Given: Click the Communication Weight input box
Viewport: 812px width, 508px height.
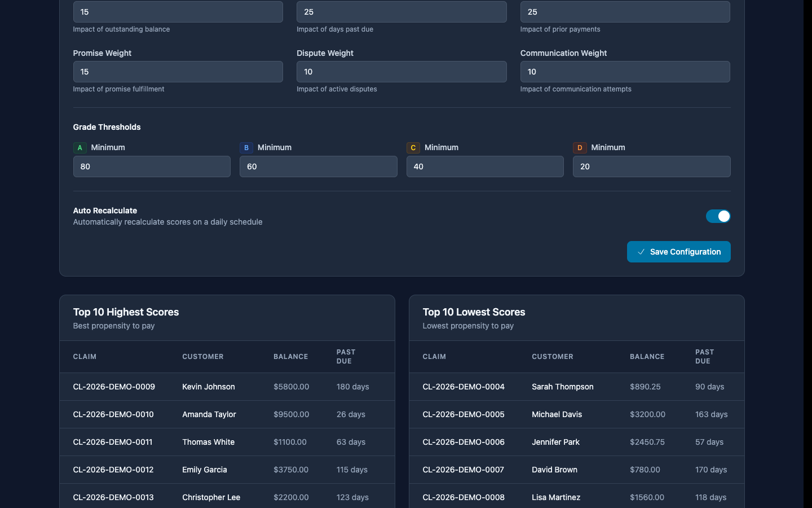Looking at the screenshot, I should coord(625,72).
